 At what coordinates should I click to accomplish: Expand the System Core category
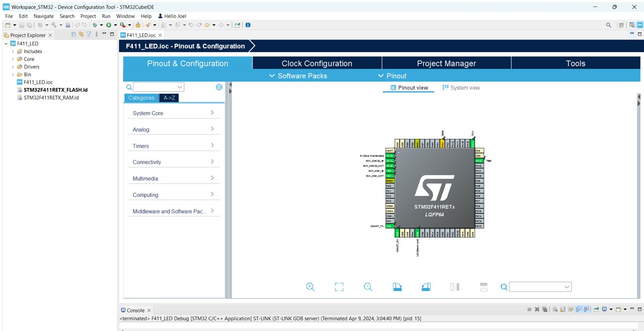pyautogui.click(x=174, y=113)
